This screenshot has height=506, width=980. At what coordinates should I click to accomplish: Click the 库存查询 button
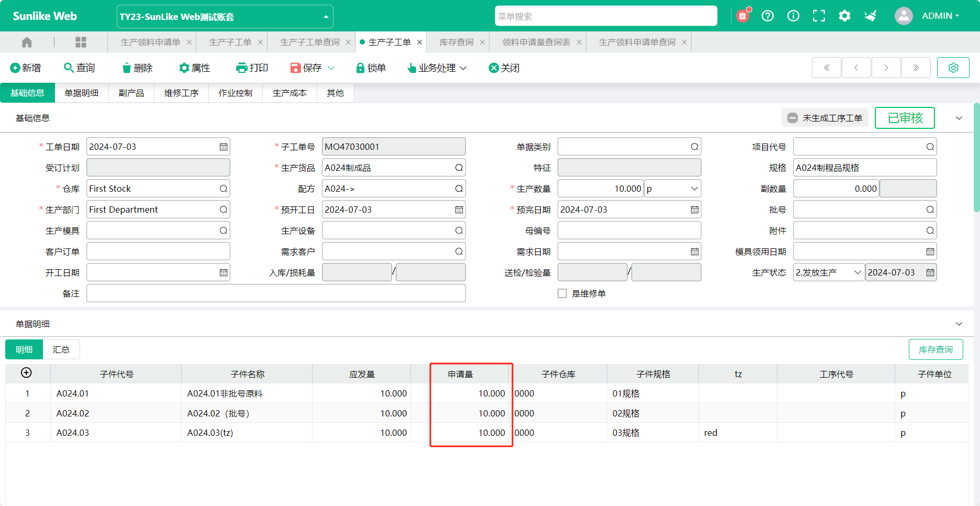(936, 350)
